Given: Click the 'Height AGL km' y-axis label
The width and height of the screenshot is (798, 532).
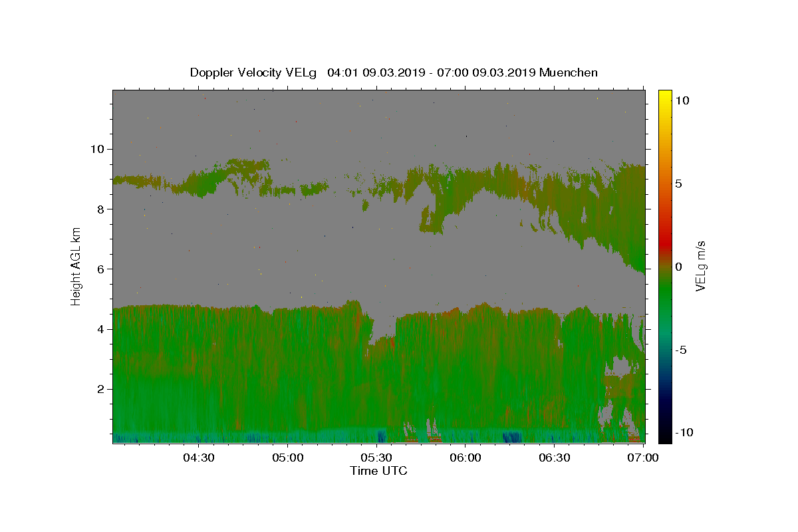Looking at the screenshot, I should coord(76,266).
